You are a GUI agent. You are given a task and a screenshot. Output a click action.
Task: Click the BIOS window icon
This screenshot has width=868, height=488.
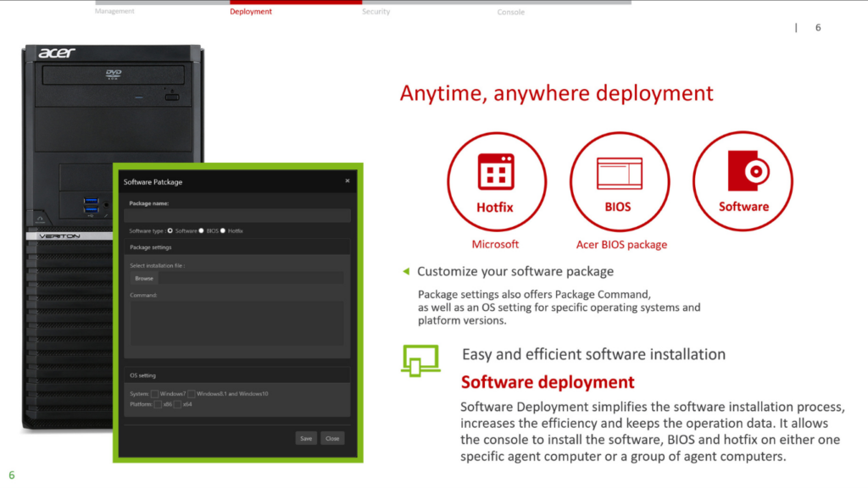point(618,173)
